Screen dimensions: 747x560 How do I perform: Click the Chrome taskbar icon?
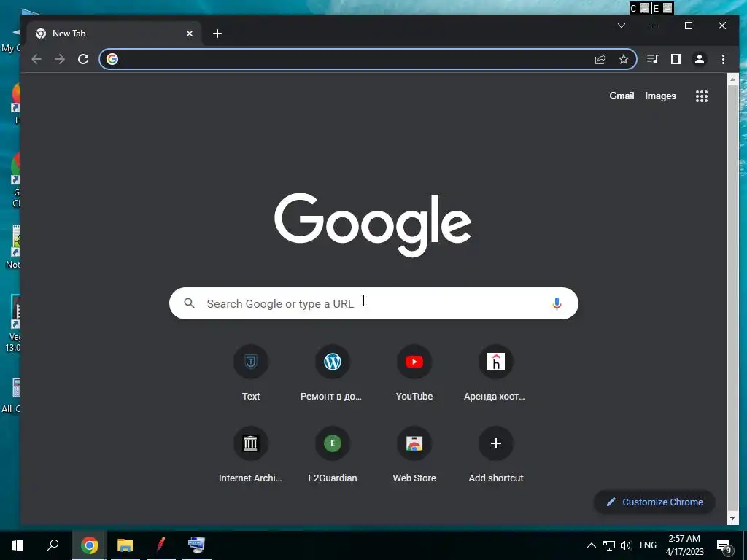click(90, 545)
